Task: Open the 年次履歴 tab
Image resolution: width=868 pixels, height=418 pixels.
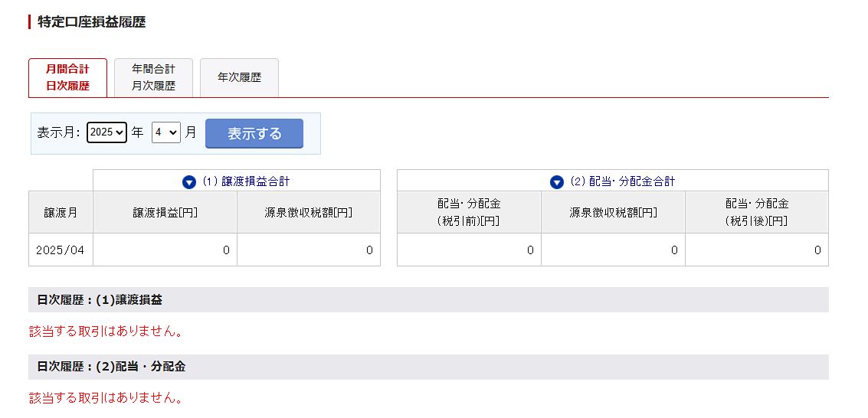Action: pyautogui.click(x=239, y=78)
